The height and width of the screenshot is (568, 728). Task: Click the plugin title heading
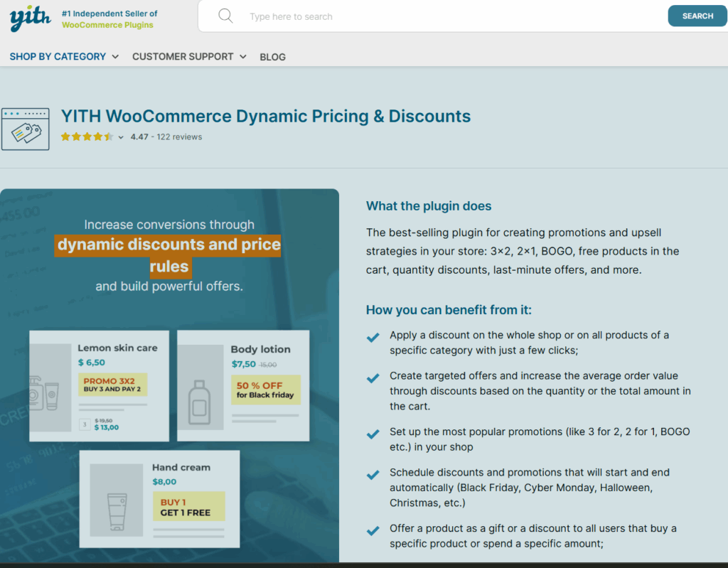point(266,116)
